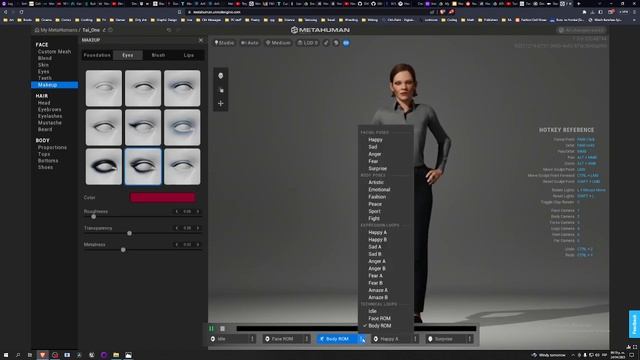Select the Body ROM animation slot

point(338,339)
